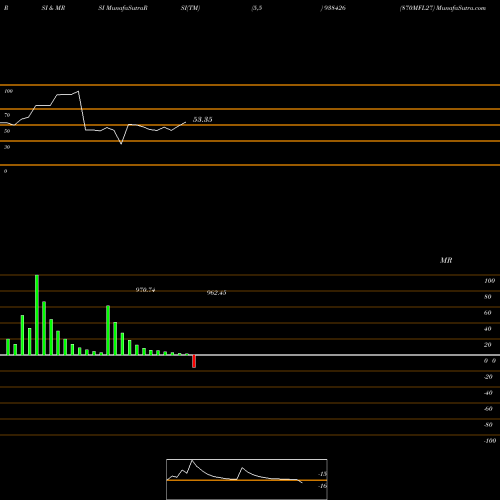Click the RSI axis label 70
Image resolution: width=500 pixels, height=500 pixels.
[x=7, y=115]
